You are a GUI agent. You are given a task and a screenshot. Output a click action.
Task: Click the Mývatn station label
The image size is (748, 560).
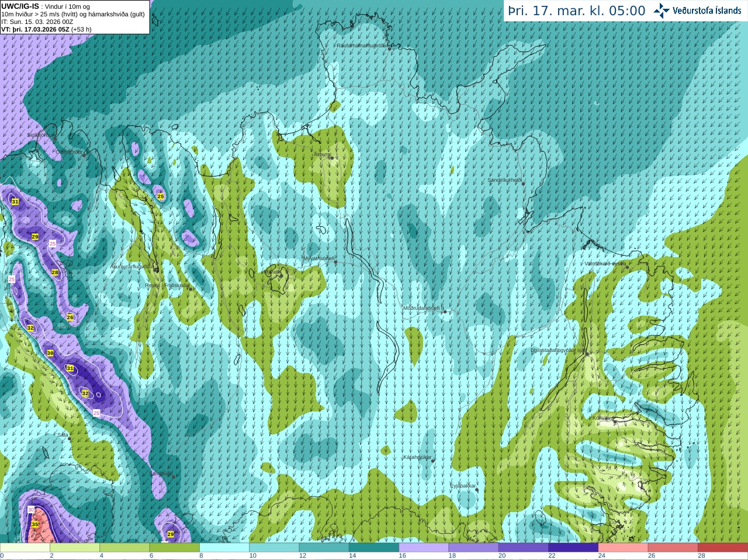pos(272,272)
